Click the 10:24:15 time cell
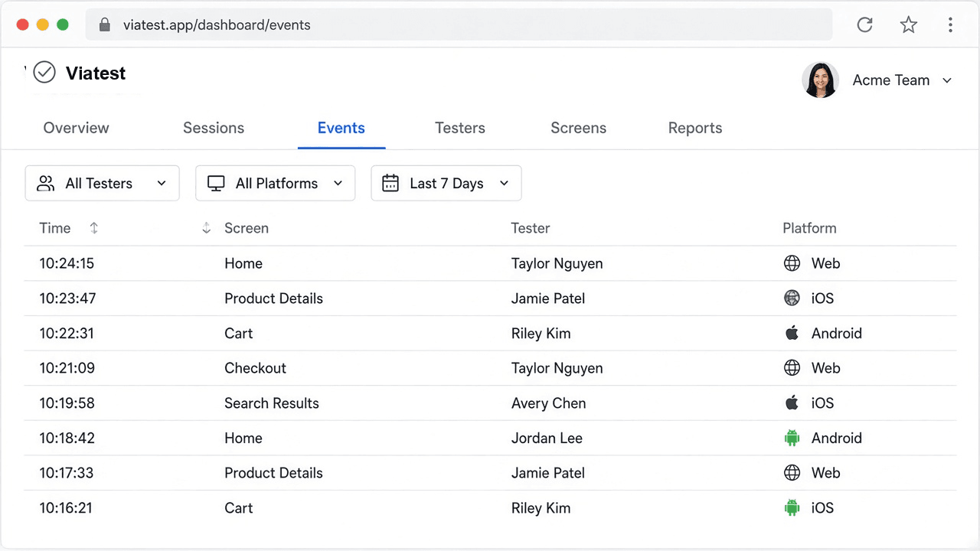This screenshot has width=980, height=551. click(67, 263)
